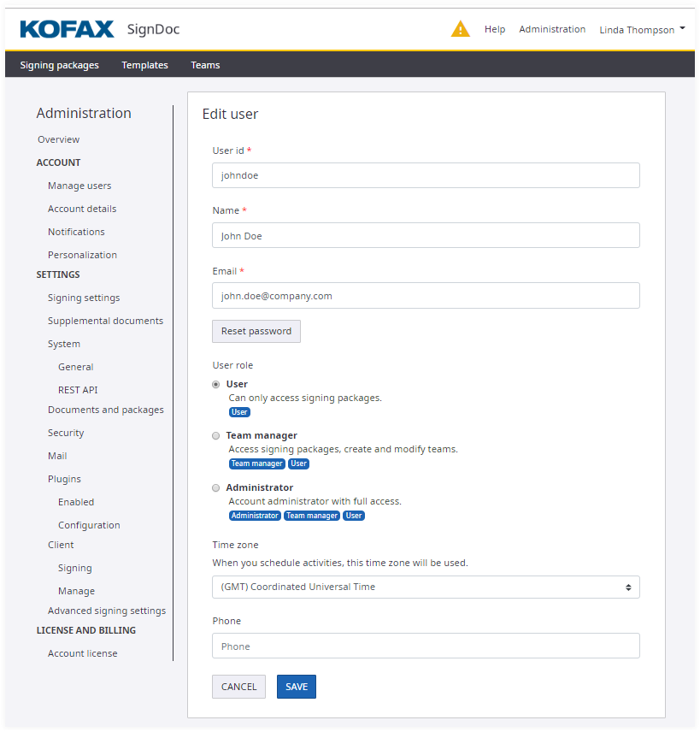Go to the Teams tab
This screenshot has width=700, height=732.
coord(205,65)
